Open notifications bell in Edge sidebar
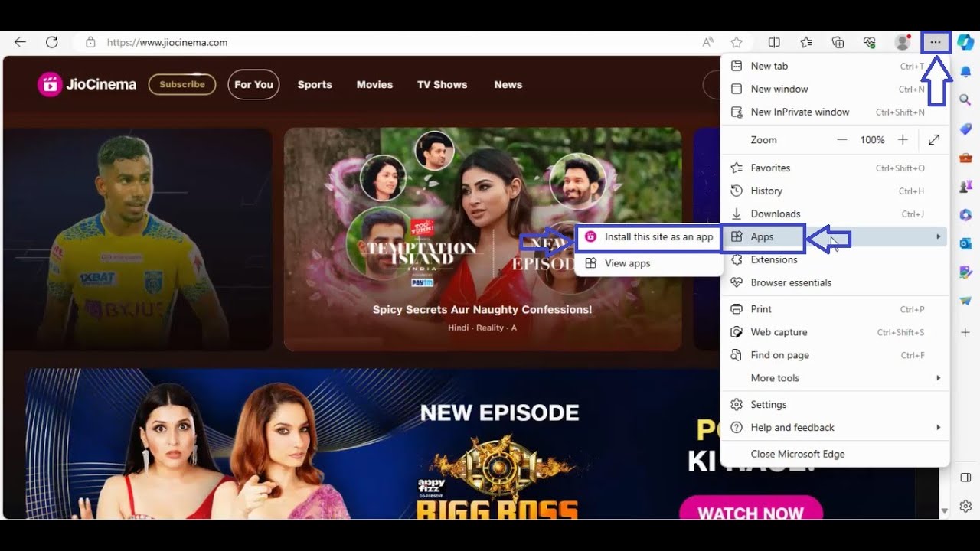Screen dimensions: 980x551 pyautogui.click(x=965, y=71)
